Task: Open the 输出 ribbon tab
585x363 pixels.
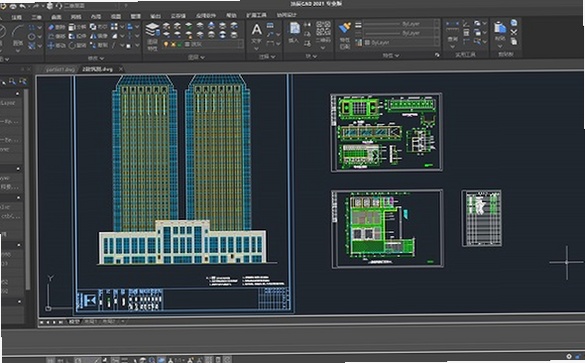Action: 155,16
